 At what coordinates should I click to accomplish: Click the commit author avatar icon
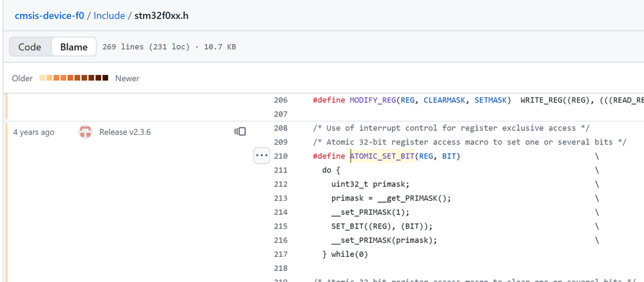point(84,132)
